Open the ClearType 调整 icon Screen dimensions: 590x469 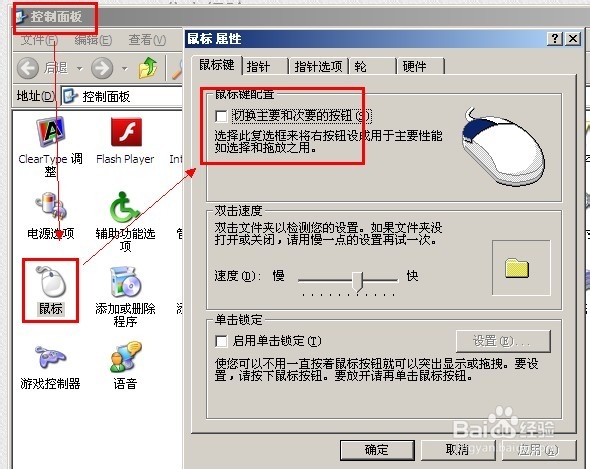click(50, 147)
